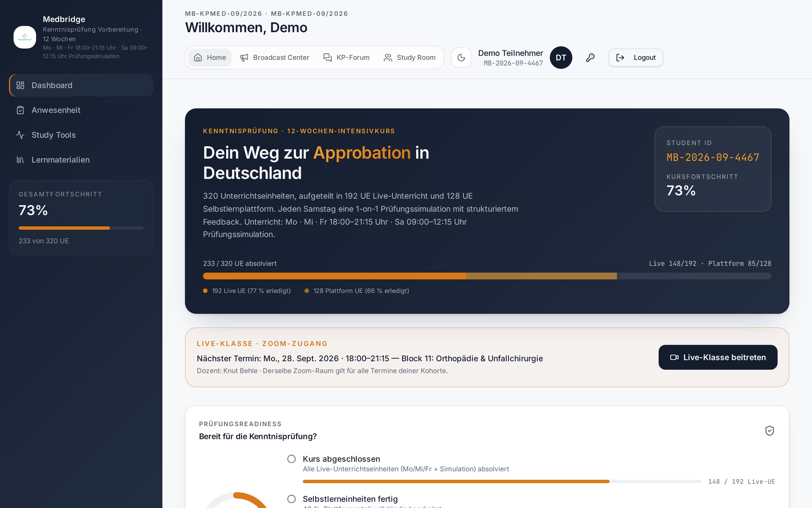This screenshot has height=508, width=812.
Task: Click the Live-Klasse beitreten button
Action: [718, 357]
